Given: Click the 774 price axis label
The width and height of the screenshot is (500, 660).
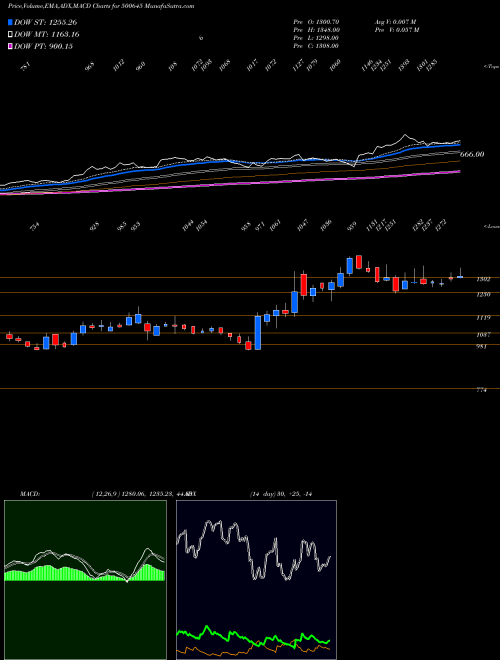Looking at the screenshot, I should [481, 390].
